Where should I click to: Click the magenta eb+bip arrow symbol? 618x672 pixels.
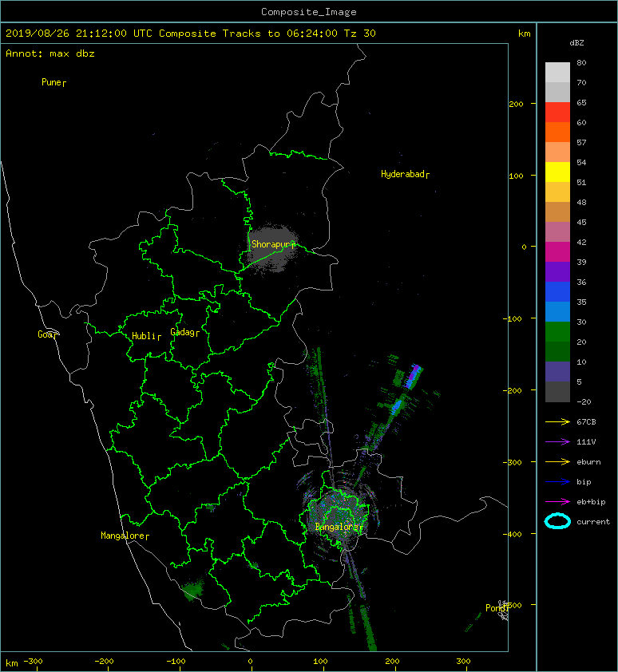(557, 501)
